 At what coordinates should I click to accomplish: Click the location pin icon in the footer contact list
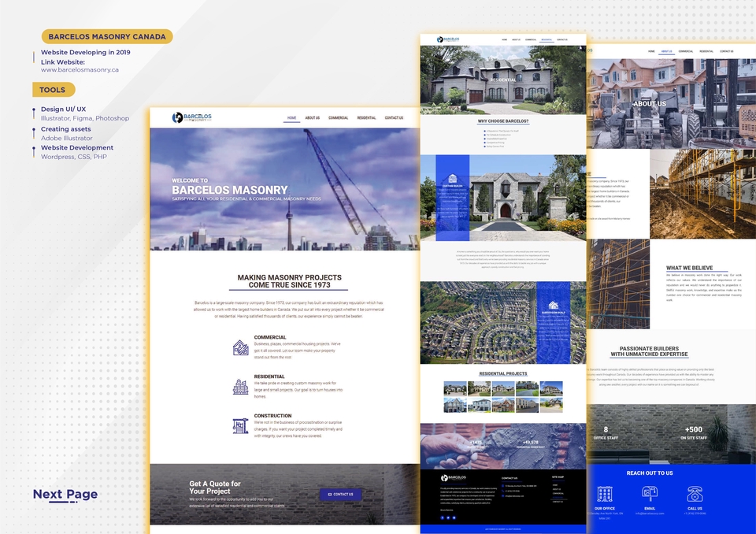pos(503,486)
